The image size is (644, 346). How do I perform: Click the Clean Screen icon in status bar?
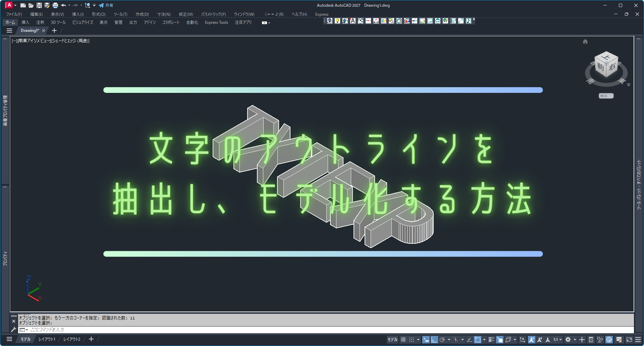click(x=629, y=340)
